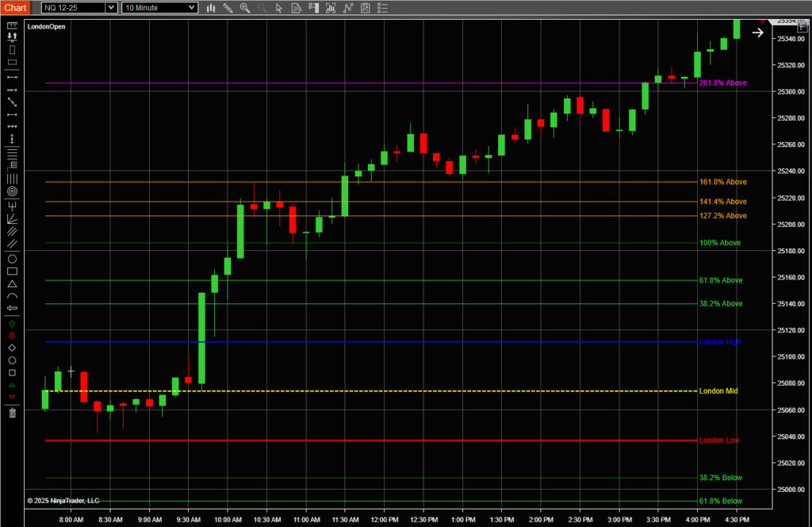
Task: Zoom in using the magnifier icon
Action: click(x=245, y=8)
